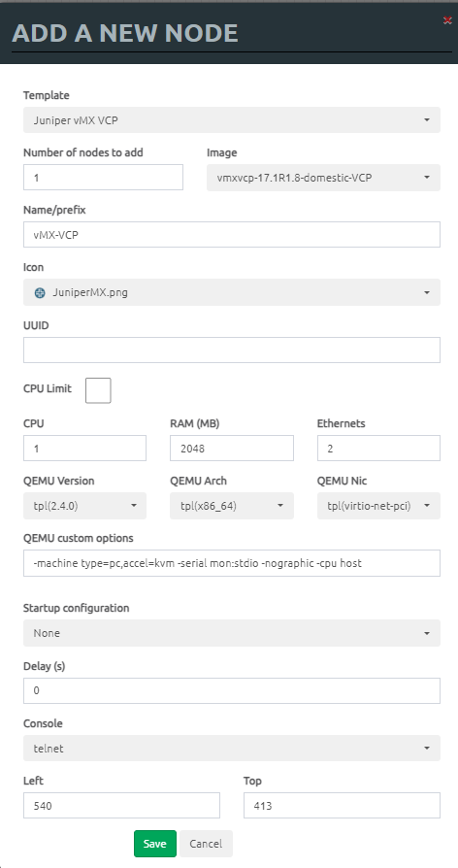Click the Save button
This screenshot has height=868, width=458.
(155, 844)
